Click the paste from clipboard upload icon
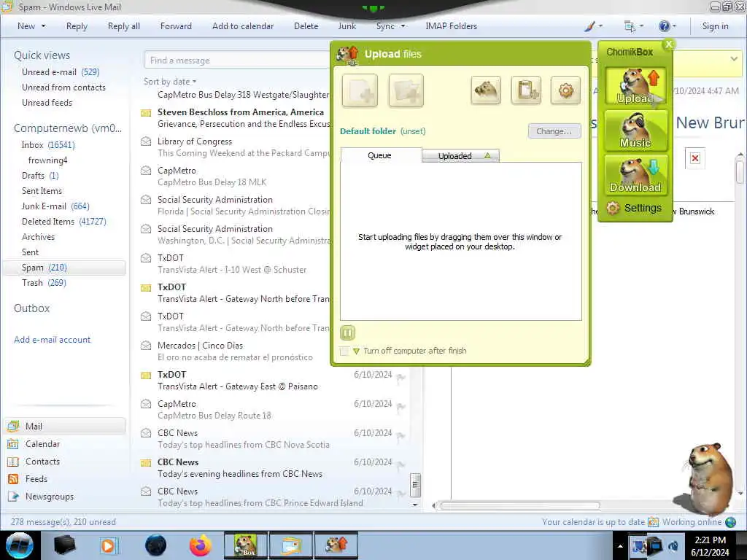The width and height of the screenshot is (747, 560). coord(526,90)
